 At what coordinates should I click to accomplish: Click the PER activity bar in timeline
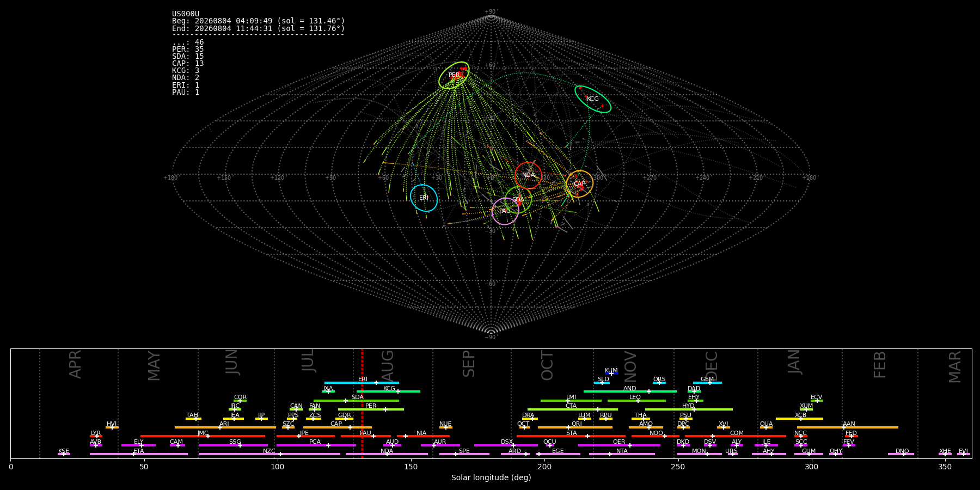click(x=371, y=409)
